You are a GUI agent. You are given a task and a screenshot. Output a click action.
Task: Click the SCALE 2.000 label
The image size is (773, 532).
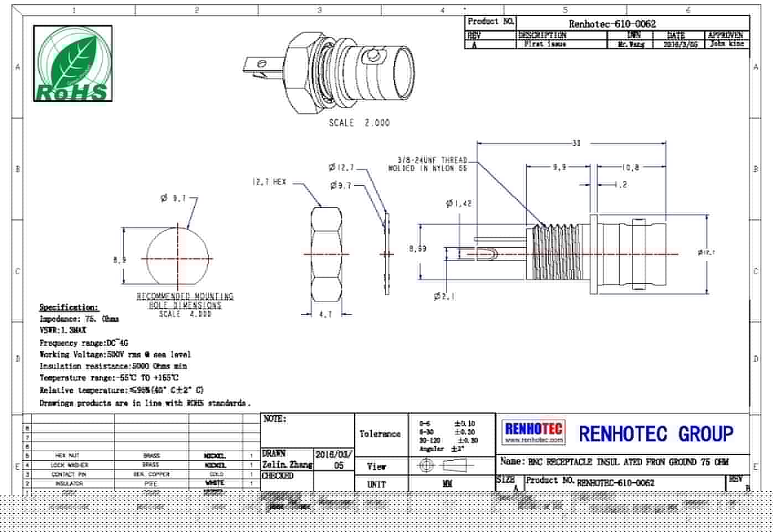[x=359, y=123]
